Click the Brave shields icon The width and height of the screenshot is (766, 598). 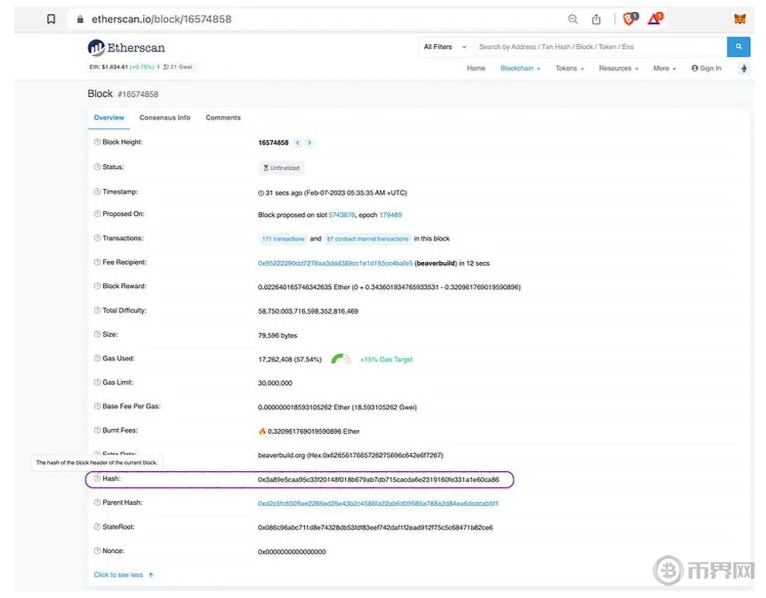click(x=630, y=19)
